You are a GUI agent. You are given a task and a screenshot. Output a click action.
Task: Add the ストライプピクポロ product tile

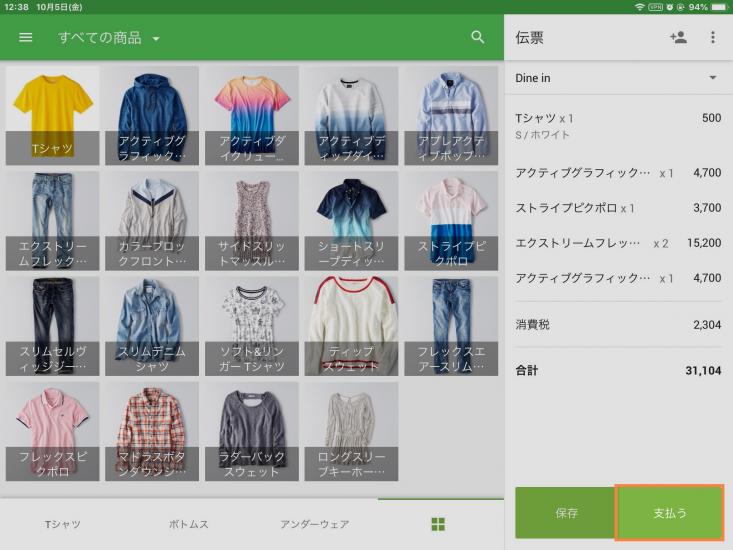pos(451,221)
